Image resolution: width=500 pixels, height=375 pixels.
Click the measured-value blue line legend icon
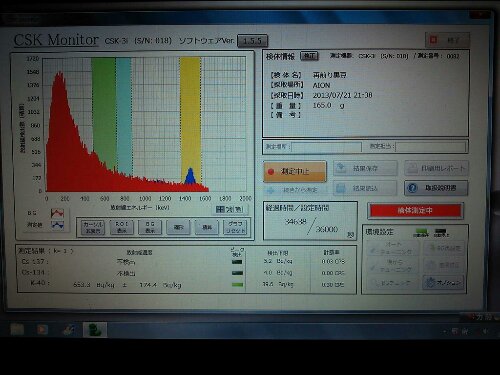click(x=57, y=225)
